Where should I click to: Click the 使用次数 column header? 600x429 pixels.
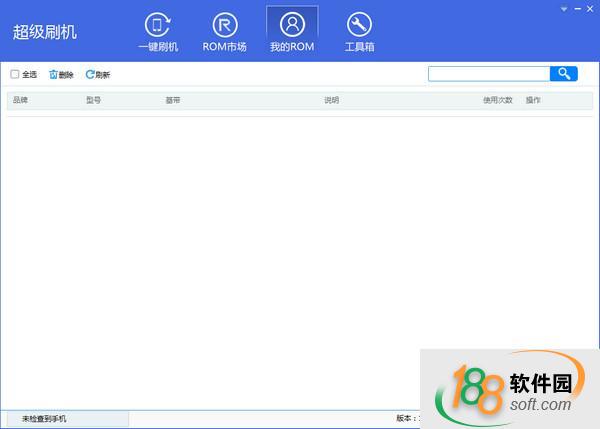coord(497,101)
